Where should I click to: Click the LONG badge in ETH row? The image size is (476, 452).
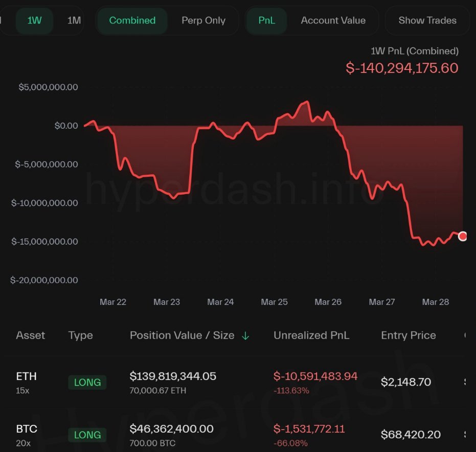(x=87, y=382)
